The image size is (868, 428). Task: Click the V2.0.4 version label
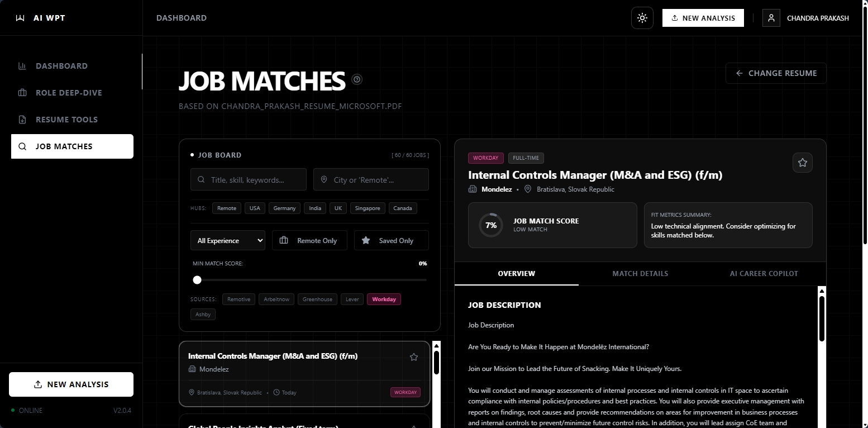[122, 411]
